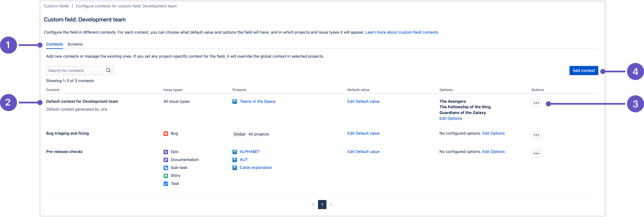
Task: Click the Teams in the Space project icon
Action: click(x=234, y=101)
